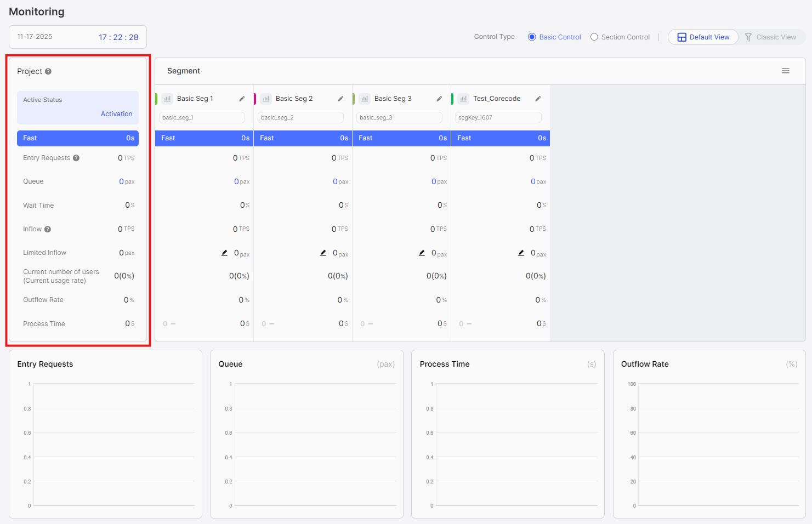This screenshot has width=812, height=524.
Task: Click the edit pencil for Basic Seg 2
Action: pyautogui.click(x=340, y=98)
